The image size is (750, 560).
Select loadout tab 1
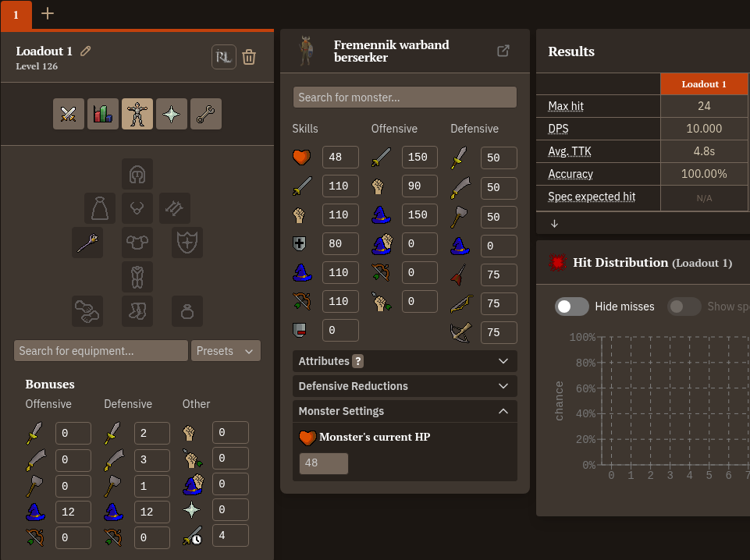pyautogui.click(x=16, y=15)
